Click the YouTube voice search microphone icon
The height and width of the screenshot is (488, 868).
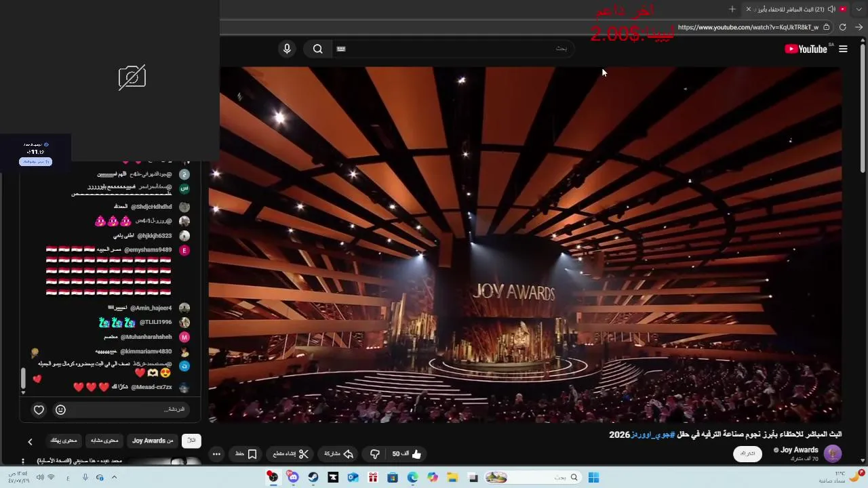[x=287, y=49]
